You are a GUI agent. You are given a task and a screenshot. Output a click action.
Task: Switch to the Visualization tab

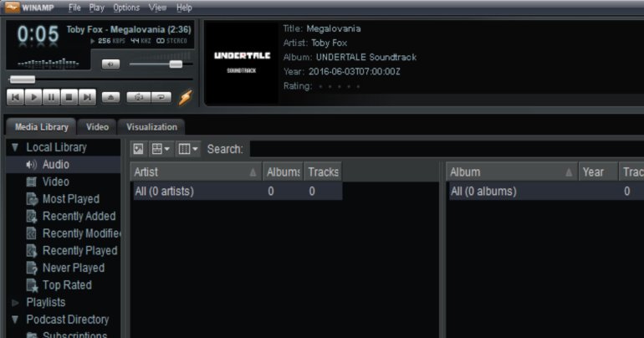[x=151, y=127]
